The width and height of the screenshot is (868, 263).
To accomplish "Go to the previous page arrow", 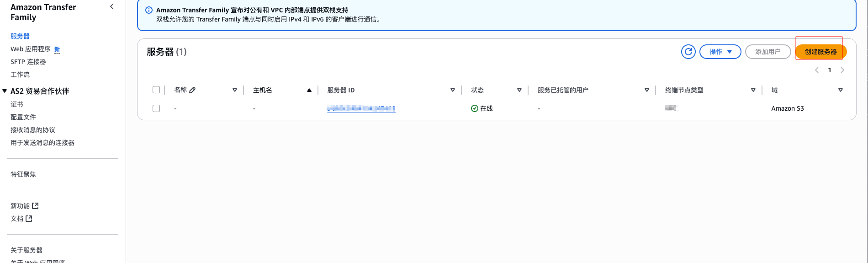I will pyautogui.click(x=817, y=70).
